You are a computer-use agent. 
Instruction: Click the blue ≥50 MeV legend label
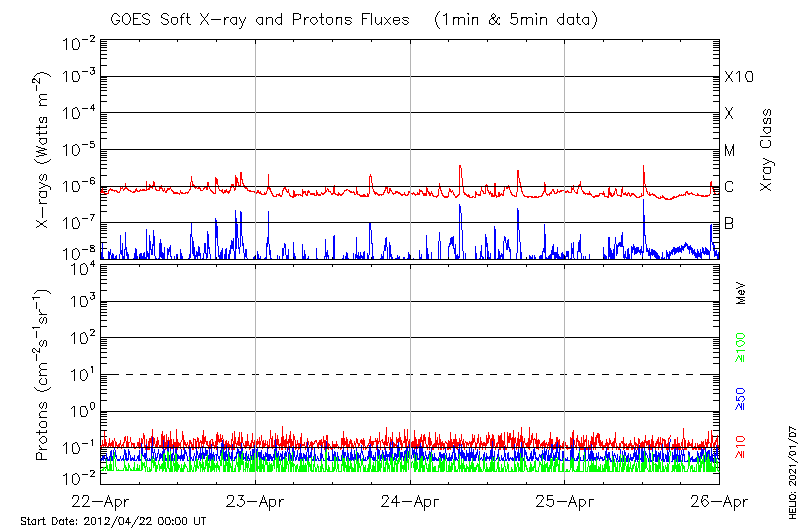(x=742, y=399)
